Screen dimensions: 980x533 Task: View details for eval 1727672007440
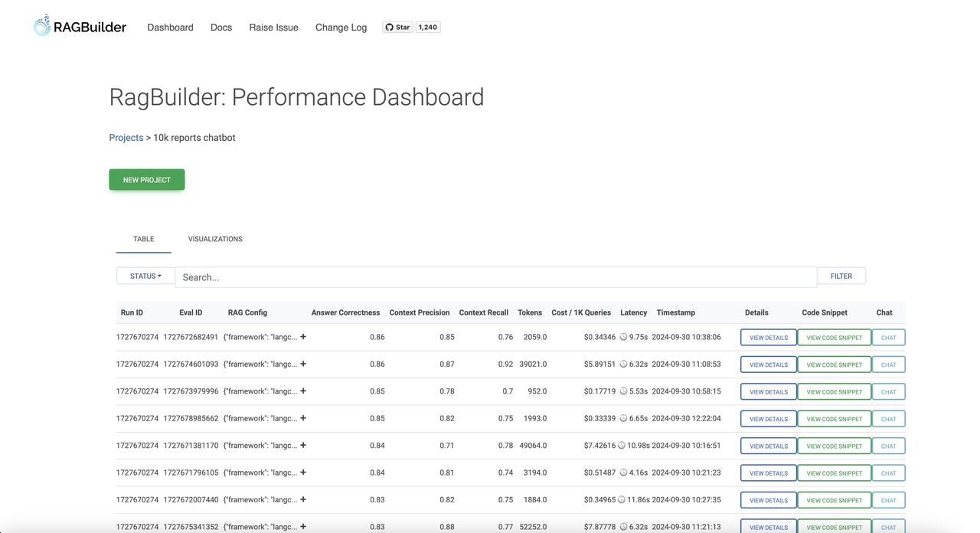769,501
